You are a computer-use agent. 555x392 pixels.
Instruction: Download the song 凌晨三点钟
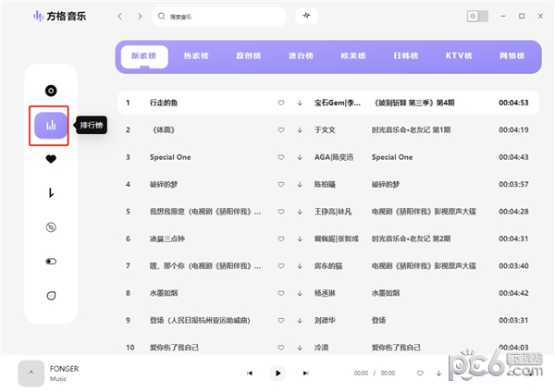click(x=300, y=239)
